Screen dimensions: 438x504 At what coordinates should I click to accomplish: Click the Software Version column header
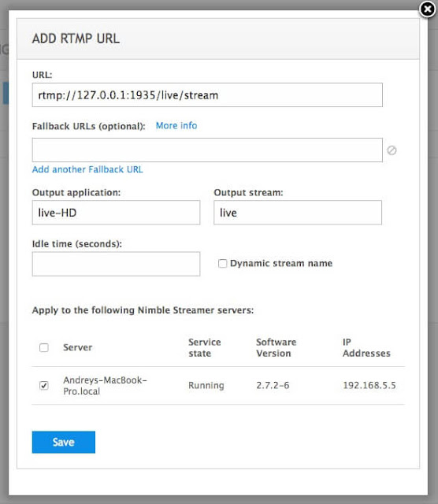277,347
